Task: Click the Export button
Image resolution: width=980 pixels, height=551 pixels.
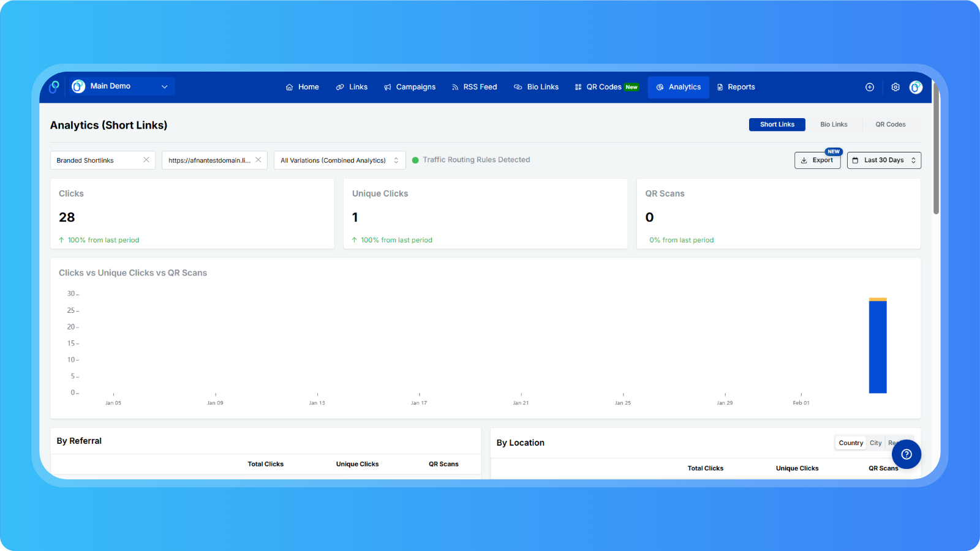Action: tap(817, 160)
